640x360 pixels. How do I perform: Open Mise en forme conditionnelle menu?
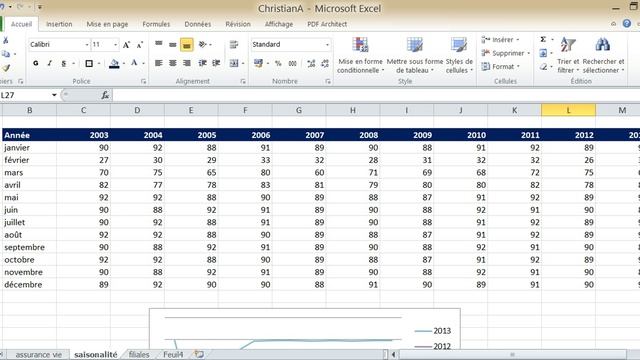pos(360,55)
